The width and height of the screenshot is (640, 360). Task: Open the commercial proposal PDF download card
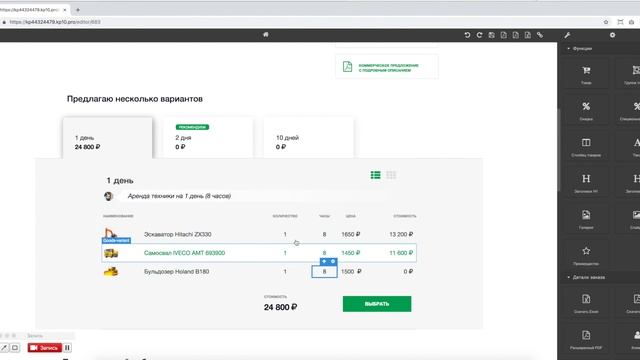pos(387,67)
